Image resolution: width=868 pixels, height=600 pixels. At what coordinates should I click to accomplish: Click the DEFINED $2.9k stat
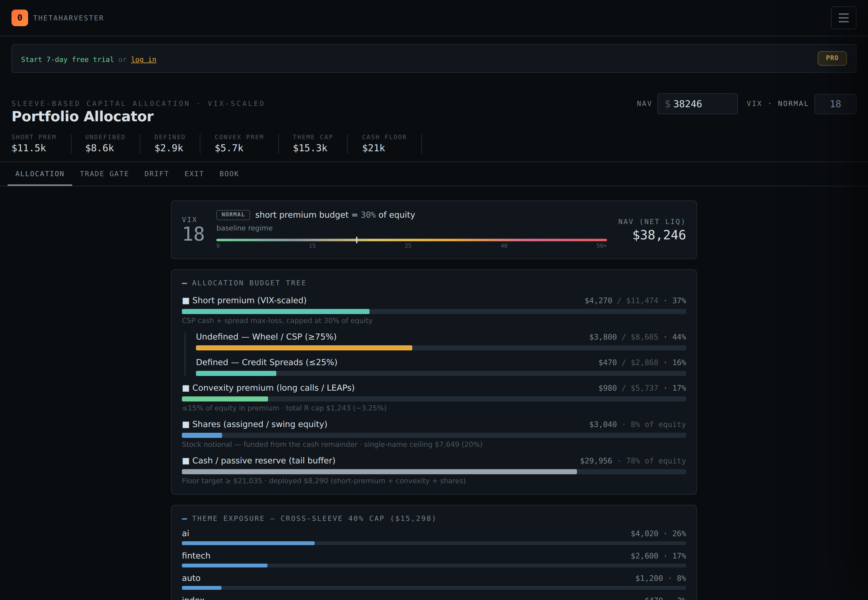click(170, 144)
